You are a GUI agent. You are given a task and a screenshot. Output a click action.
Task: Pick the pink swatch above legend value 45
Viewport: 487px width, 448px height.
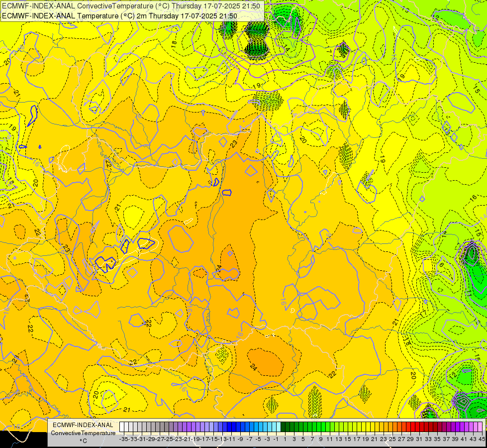click(x=480, y=427)
